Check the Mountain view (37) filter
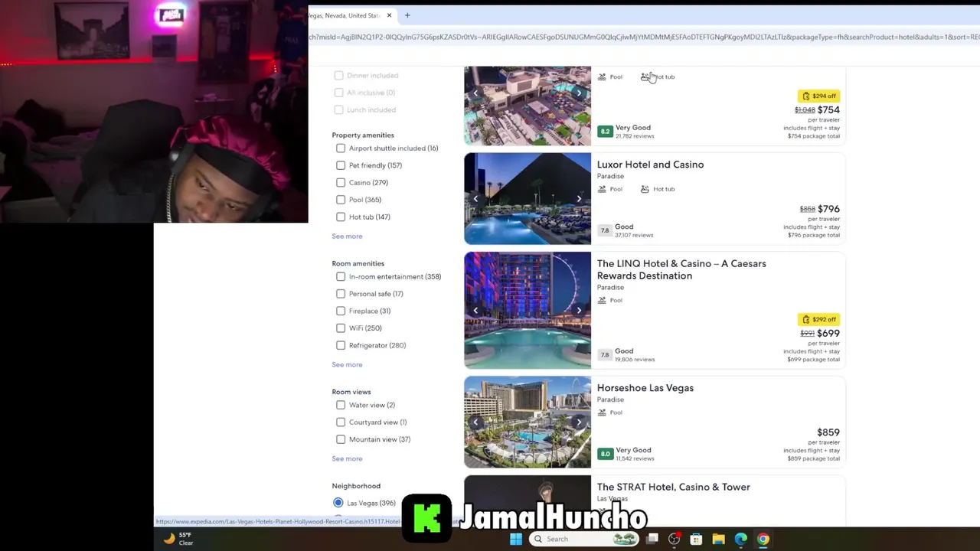The width and height of the screenshot is (980, 551). click(341, 439)
